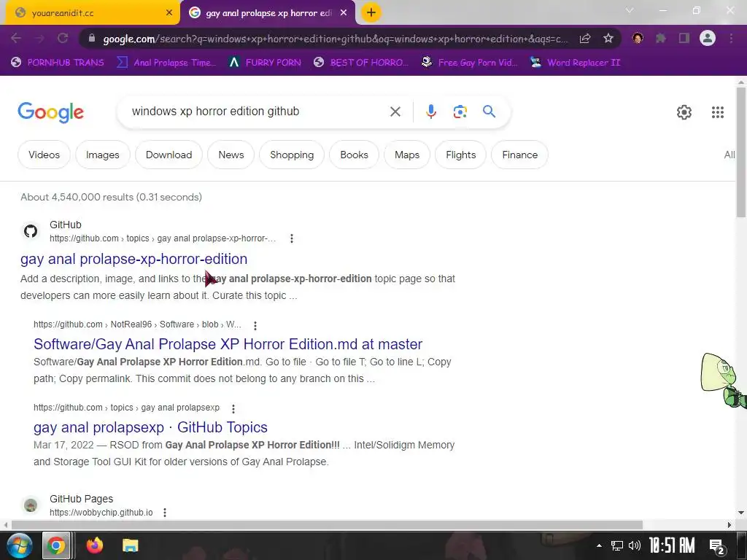
Task: Click the 'About 4,540,000 results' text
Action: pyautogui.click(x=111, y=197)
